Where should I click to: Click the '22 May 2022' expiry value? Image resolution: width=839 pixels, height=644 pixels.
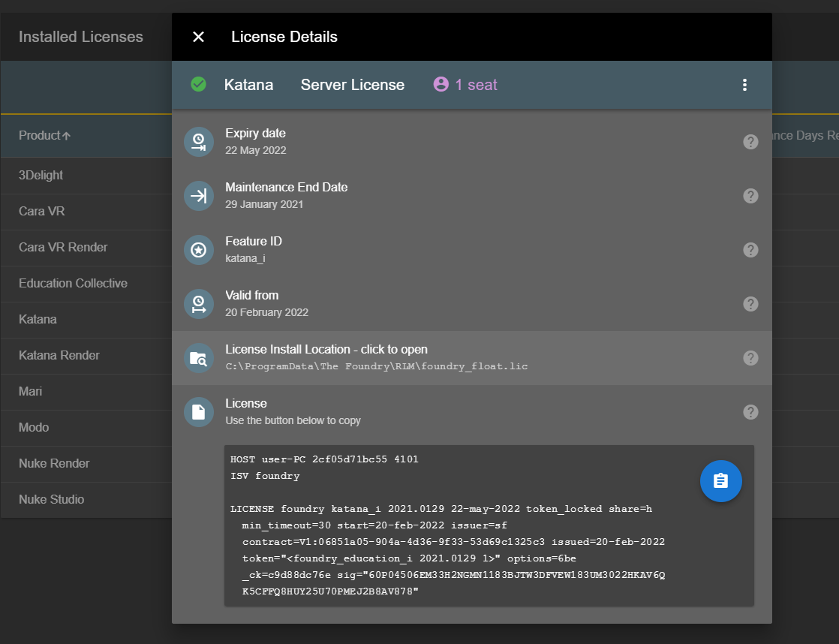pyautogui.click(x=256, y=150)
